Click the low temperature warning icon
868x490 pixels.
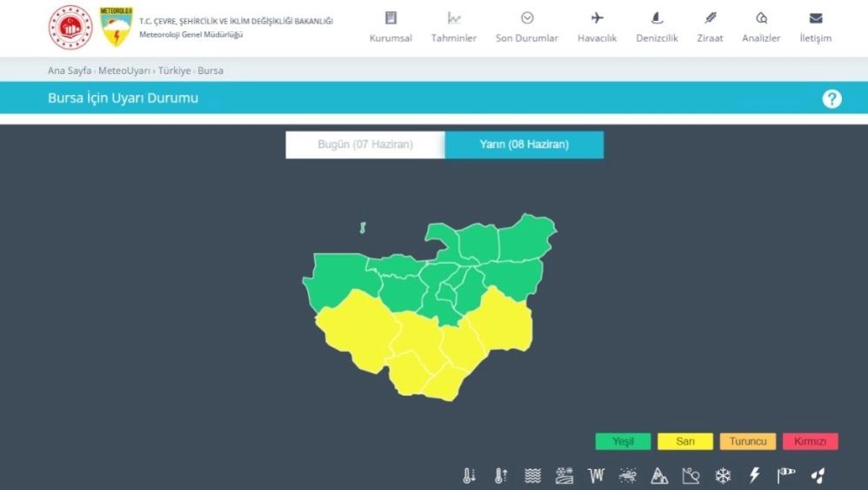coord(470,476)
